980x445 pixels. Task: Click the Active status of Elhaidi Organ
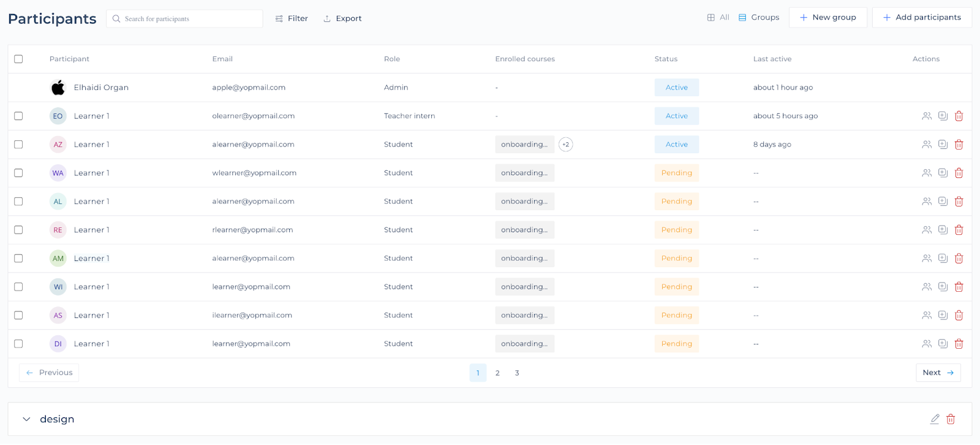677,88
